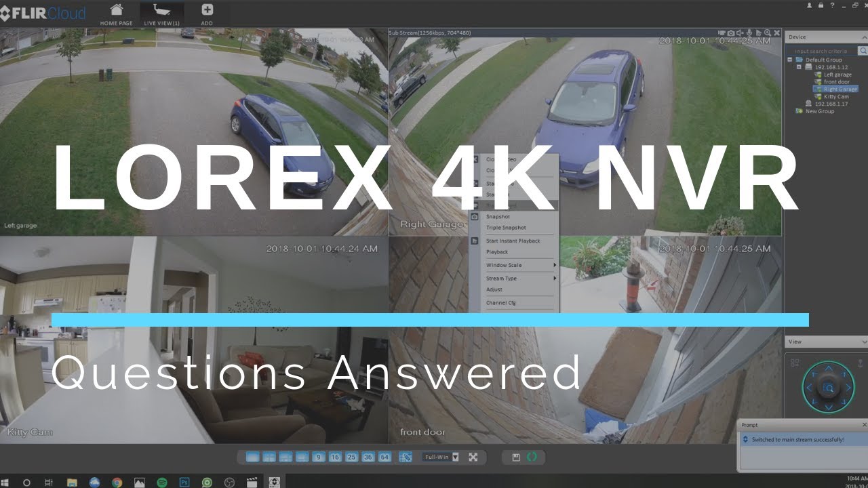The image size is (868, 488).
Task: Toggle two-way talk with the microphone icon
Action: tap(749, 33)
